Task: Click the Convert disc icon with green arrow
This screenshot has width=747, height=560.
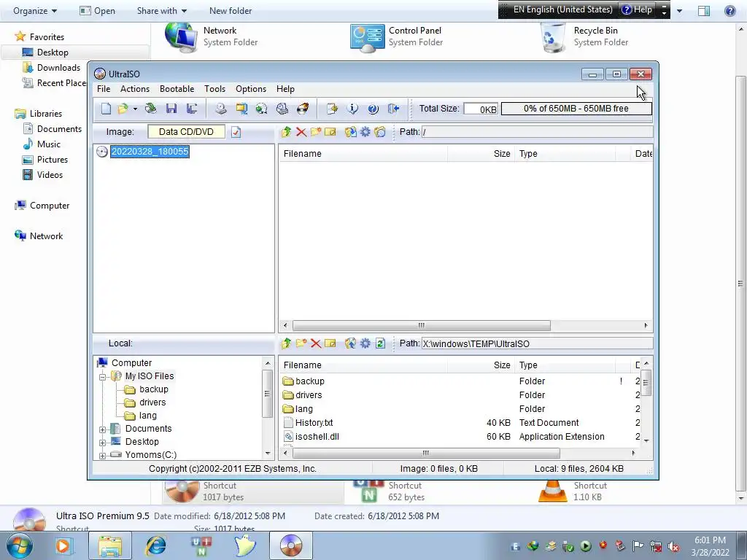Action: (262, 109)
